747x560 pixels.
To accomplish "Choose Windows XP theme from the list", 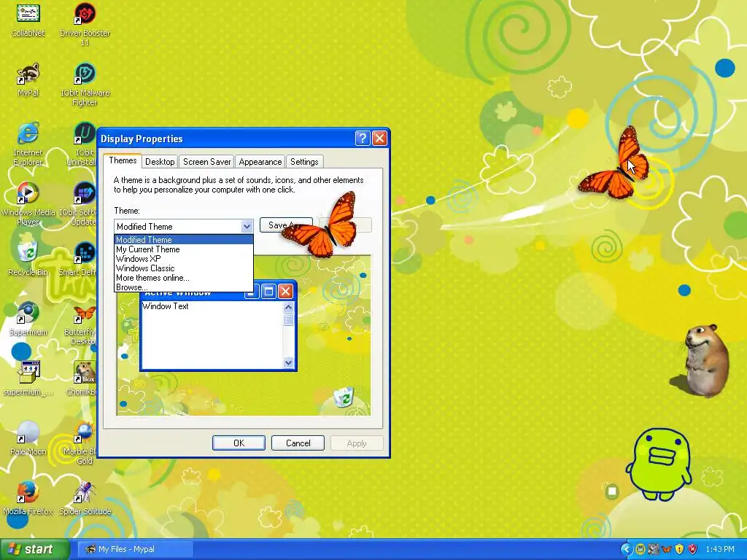I will tap(183, 259).
